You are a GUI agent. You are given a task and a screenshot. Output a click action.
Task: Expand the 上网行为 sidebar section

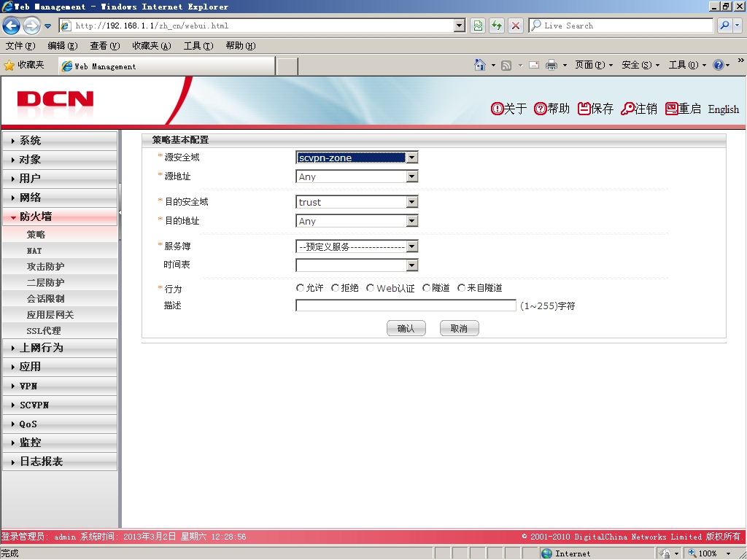tap(60, 348)
